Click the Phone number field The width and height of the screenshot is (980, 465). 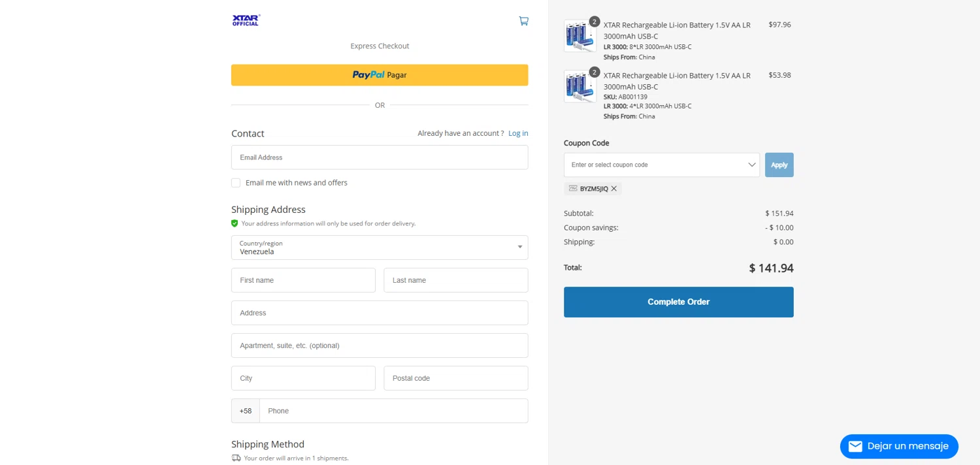pos(394,411)
